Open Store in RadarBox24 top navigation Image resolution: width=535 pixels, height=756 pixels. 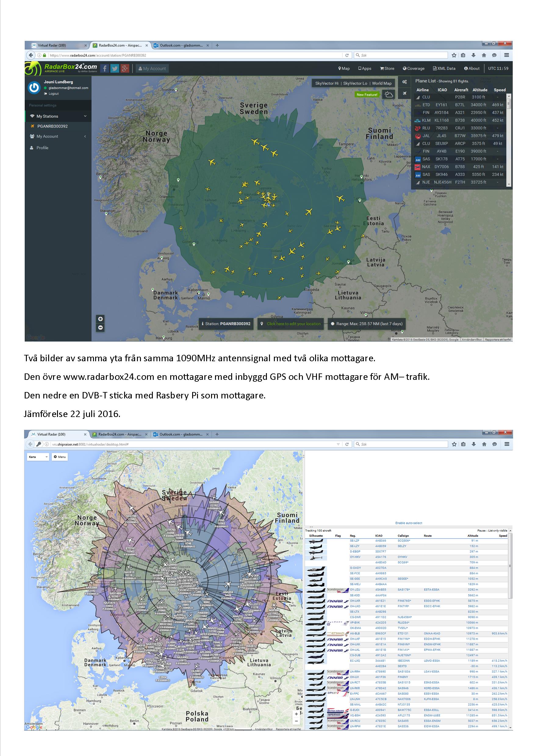pos(387,69)
